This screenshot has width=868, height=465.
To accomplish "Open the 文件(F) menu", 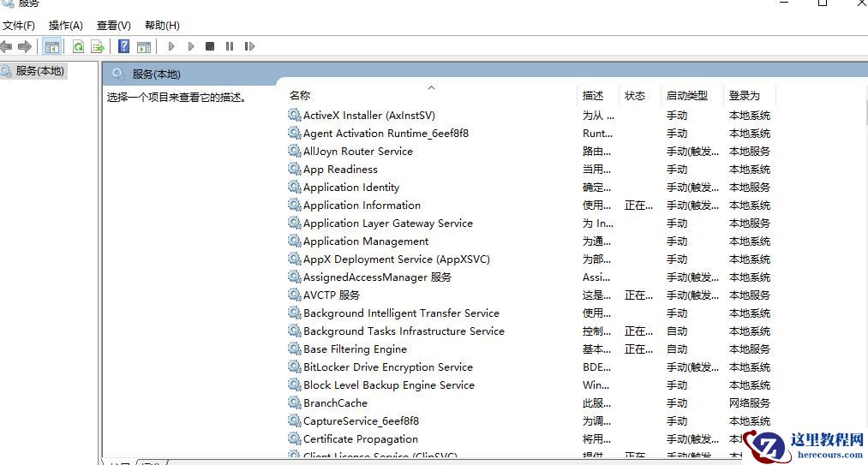I will coord(19,26).
